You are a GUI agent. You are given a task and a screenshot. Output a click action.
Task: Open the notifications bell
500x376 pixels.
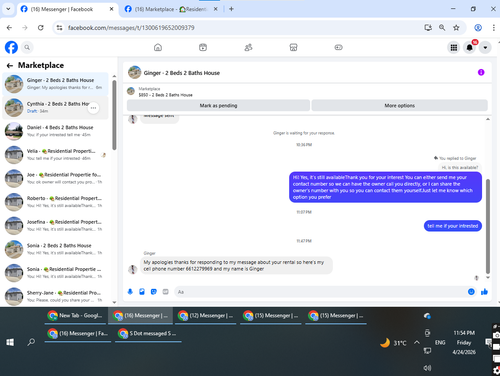point(469,48)
